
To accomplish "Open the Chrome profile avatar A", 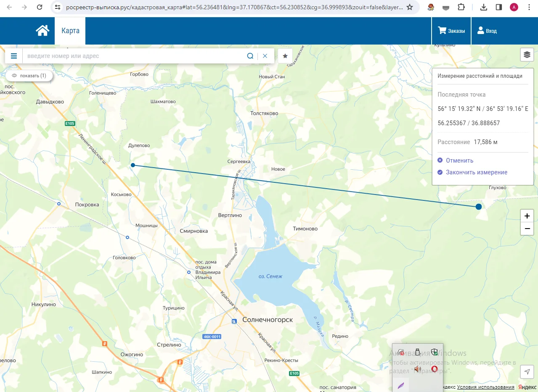I will 514,7.
